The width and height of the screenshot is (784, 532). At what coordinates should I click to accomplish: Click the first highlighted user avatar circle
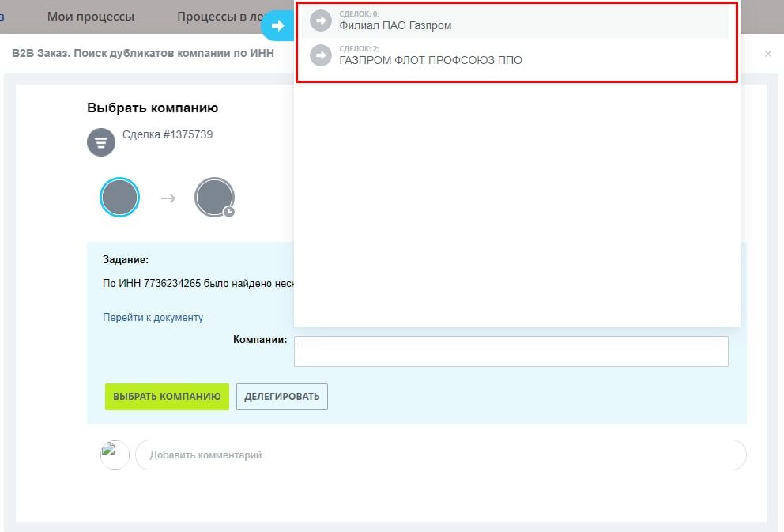click(119, 198)
